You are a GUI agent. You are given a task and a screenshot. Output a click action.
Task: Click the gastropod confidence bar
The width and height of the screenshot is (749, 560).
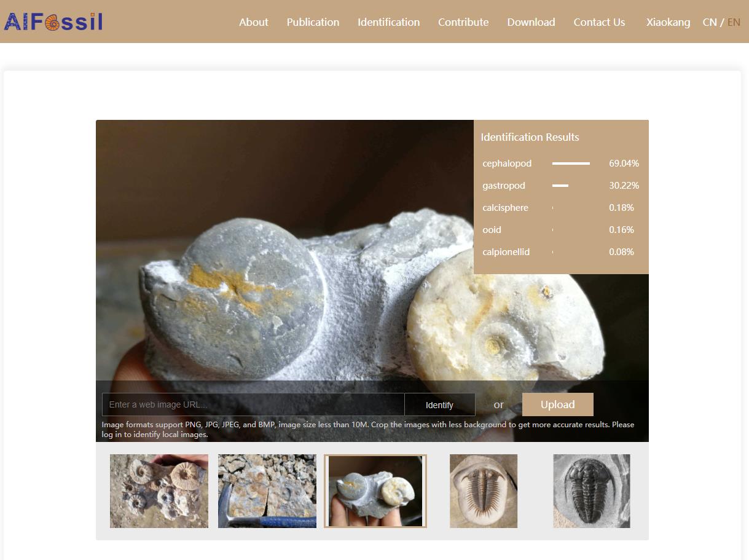click(560, 186)
